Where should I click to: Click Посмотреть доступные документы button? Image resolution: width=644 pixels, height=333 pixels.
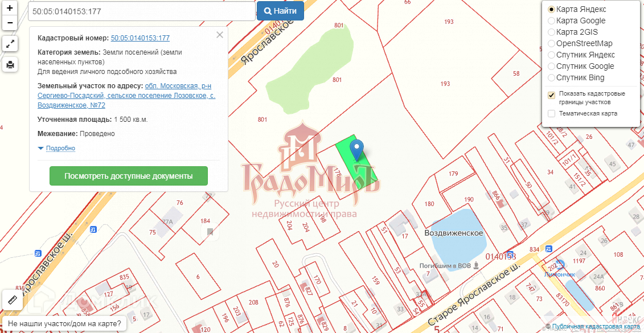click(x=129, y=176)
